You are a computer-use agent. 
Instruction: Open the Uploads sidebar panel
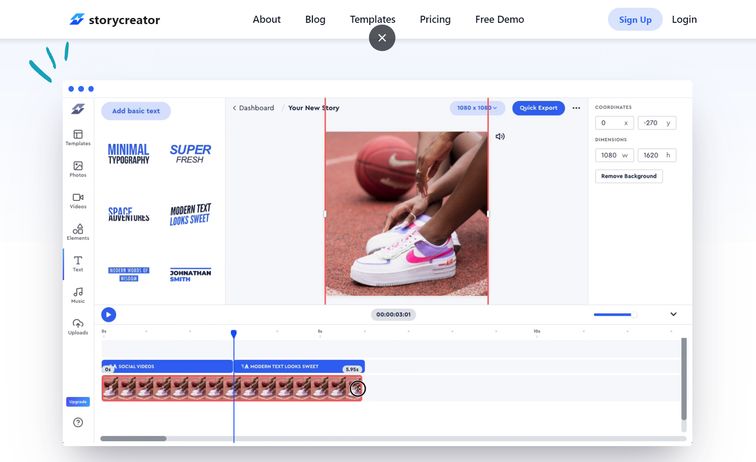78,326
